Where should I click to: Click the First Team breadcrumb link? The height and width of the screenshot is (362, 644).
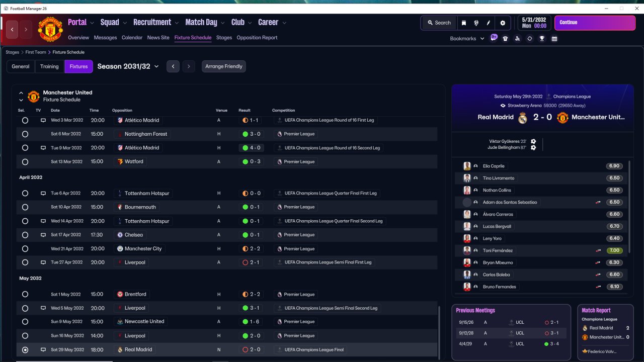pos(36,52)
